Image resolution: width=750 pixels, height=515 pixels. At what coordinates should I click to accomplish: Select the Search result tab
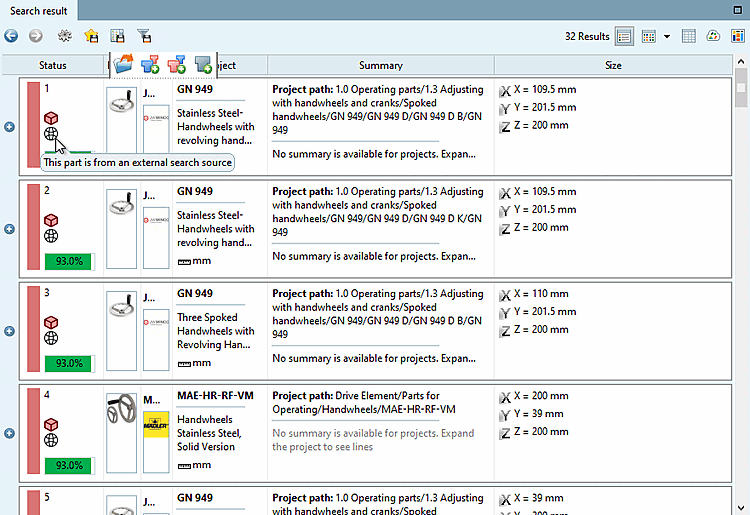39,11
